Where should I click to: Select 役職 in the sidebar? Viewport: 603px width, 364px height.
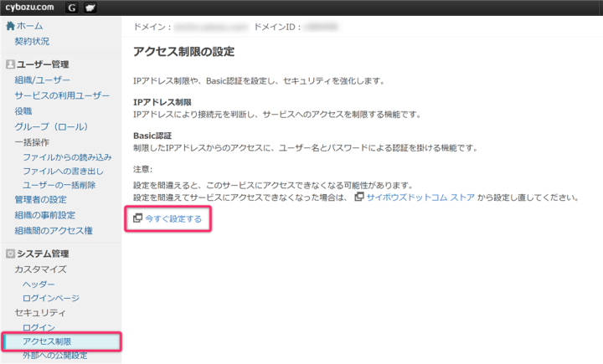(23, 110)
